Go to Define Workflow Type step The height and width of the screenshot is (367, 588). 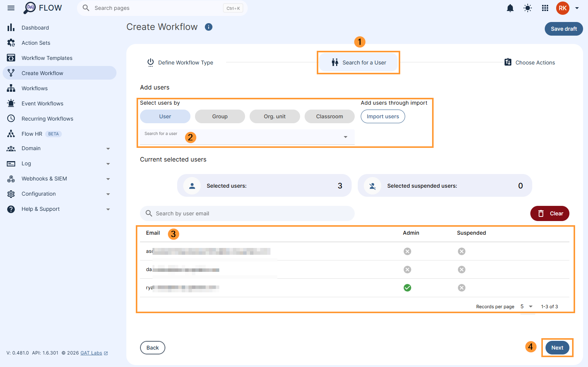(x=180, y=63)
